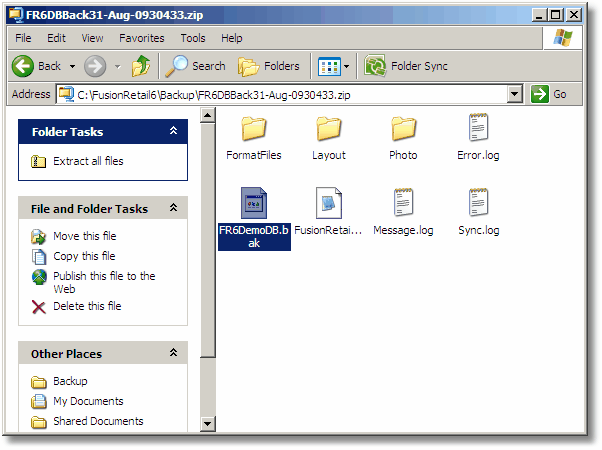Click the Copy this file link
602x450 pixels.
pos(84,256)
